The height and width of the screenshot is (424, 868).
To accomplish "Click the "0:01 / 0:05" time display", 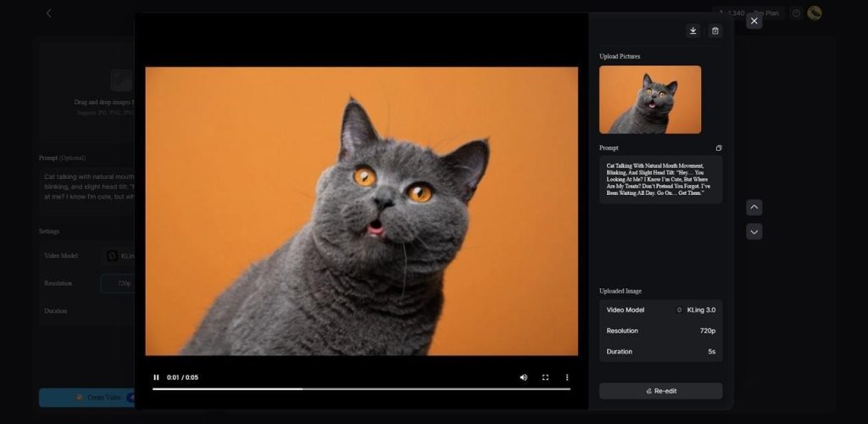I will point(182,377).
